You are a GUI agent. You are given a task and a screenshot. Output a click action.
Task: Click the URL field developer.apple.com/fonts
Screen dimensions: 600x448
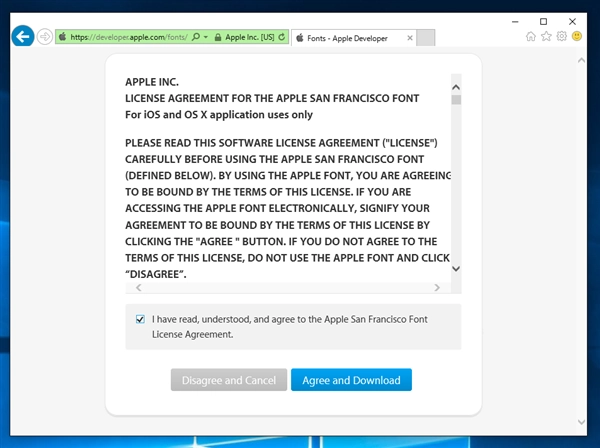pyautogui.click(x=129, y=37)
